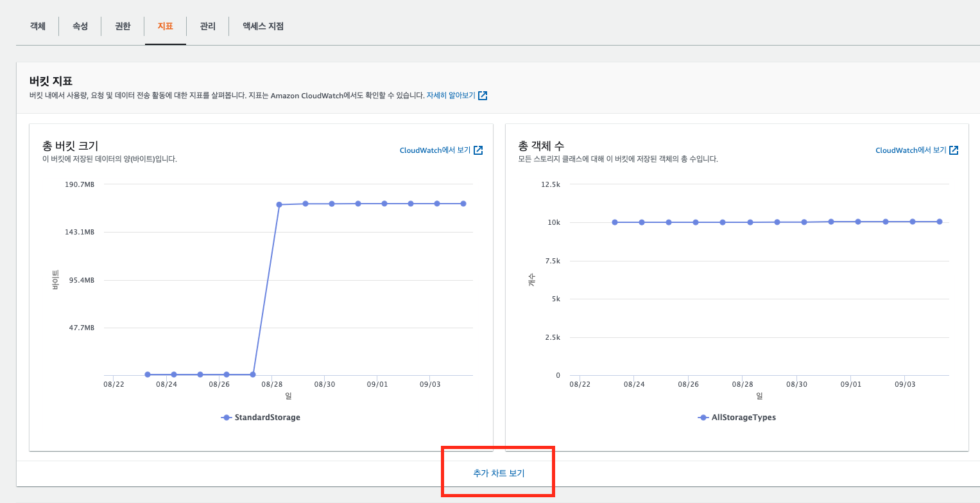Click 08/28 label on bucket size chart
This screenshot has height=503, width=980.
(271, 384)
